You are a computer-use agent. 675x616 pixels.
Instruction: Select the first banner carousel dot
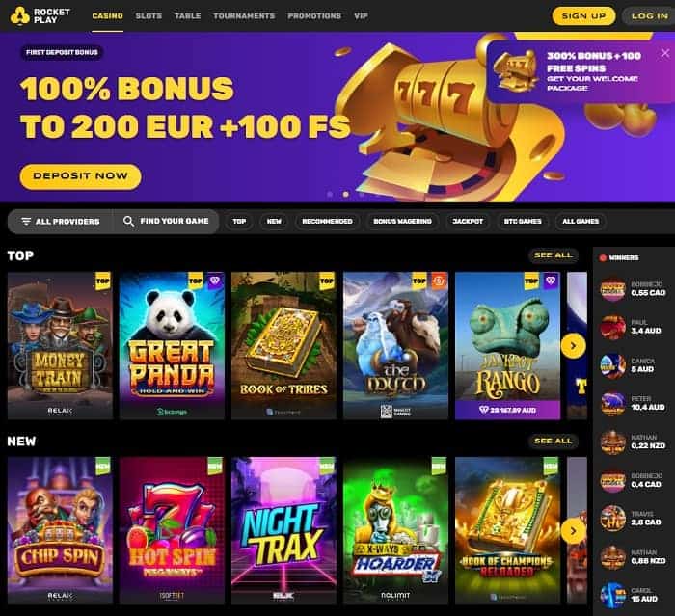pos(330,194)
